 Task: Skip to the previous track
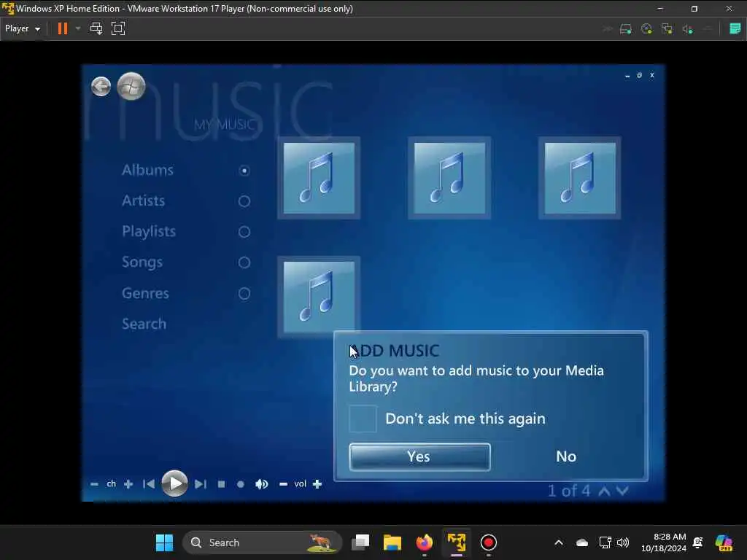pyautogui.click(x=149, y=484)
